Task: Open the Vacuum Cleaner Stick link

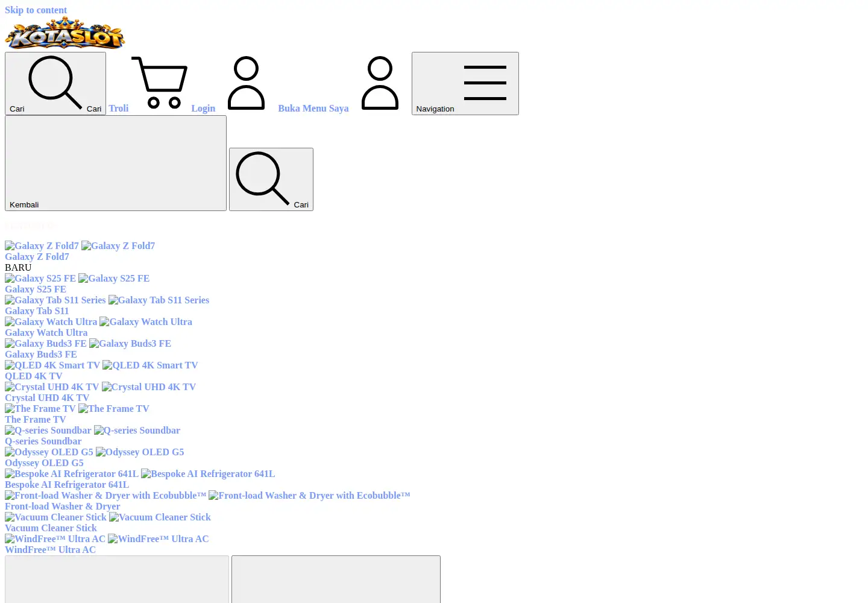Action: (51, 528)
